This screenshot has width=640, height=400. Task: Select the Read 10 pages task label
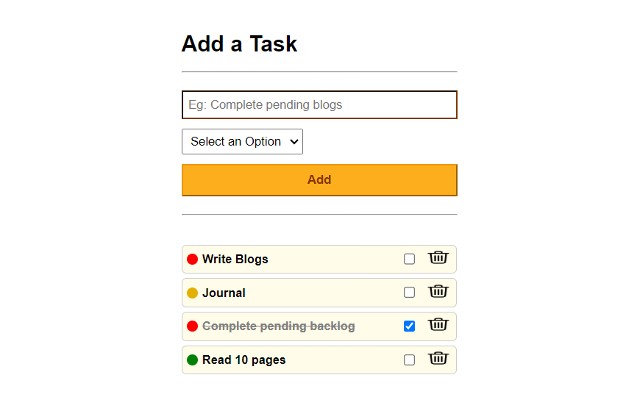click(x=244, y=360)
